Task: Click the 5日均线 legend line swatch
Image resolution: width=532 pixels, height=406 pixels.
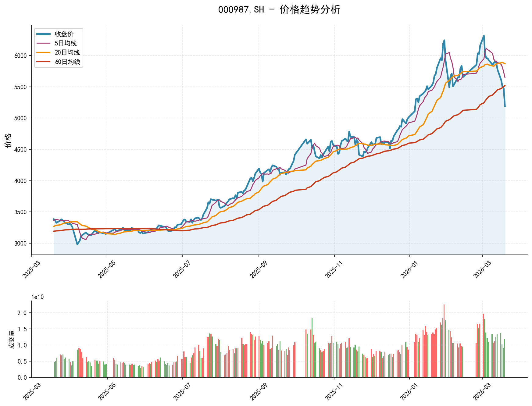Action: pos(43,43)
